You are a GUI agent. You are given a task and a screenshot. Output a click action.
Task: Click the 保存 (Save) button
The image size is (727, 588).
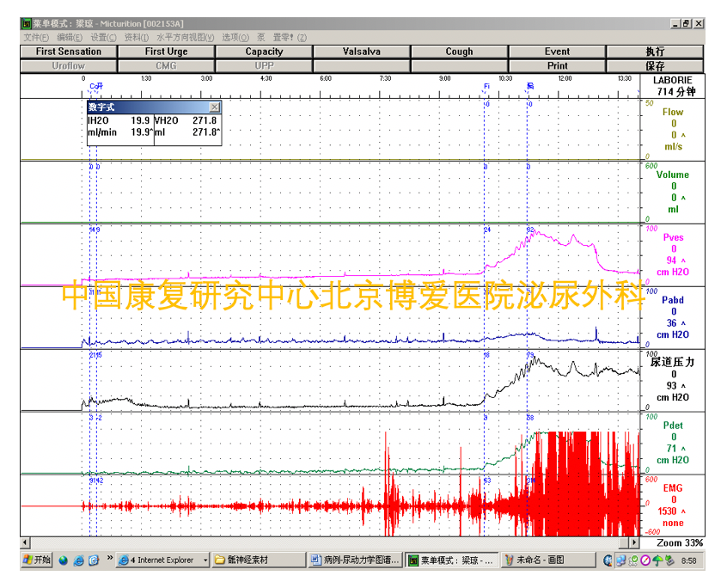point(655,66)
